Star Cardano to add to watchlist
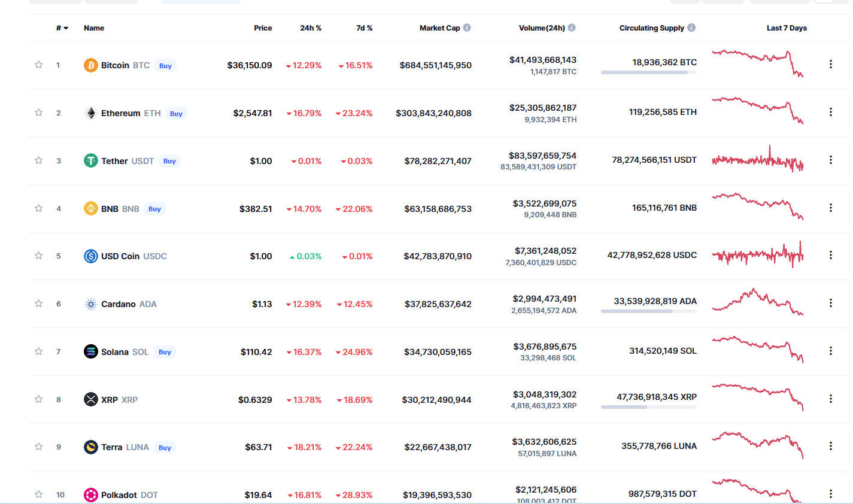 (39, 303)
